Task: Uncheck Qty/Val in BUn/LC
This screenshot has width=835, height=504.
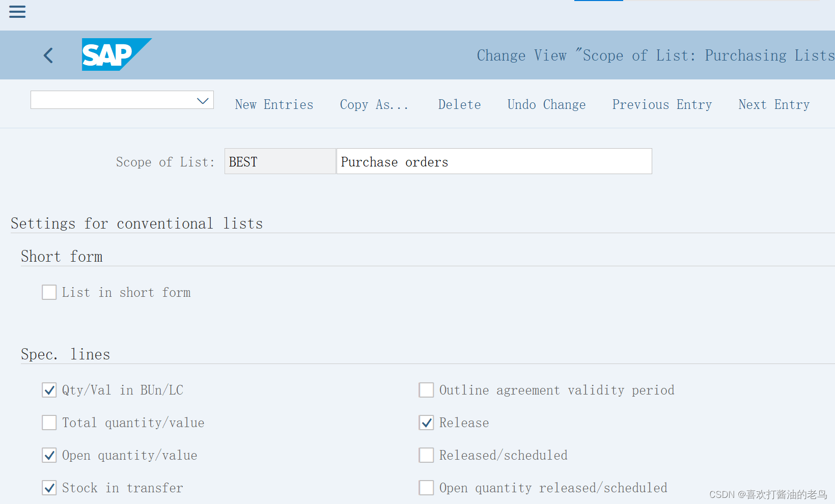Action: click(49, 390)
